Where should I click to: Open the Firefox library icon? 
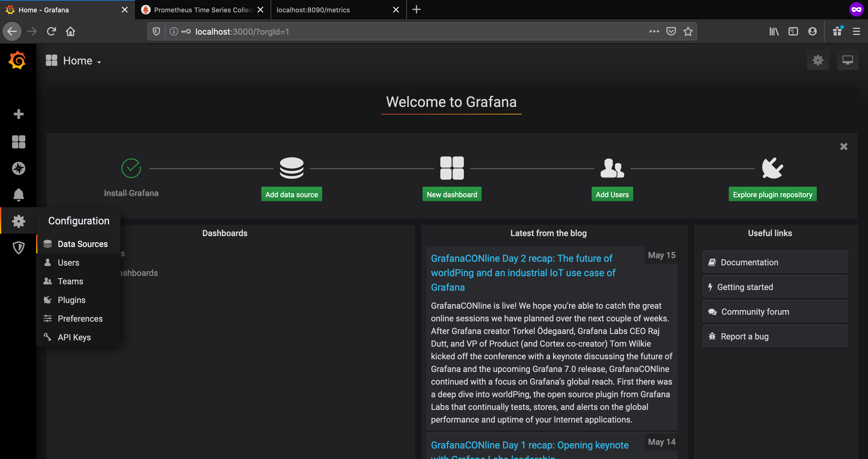pyautogui.click(x=774, y=31)
